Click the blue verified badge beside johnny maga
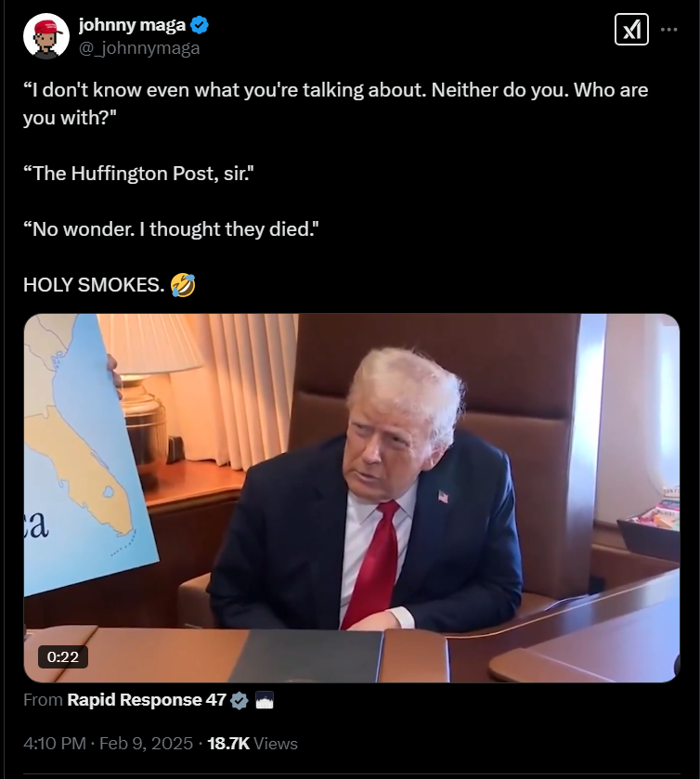Viewport: 700px width, 779px height. 200,25
